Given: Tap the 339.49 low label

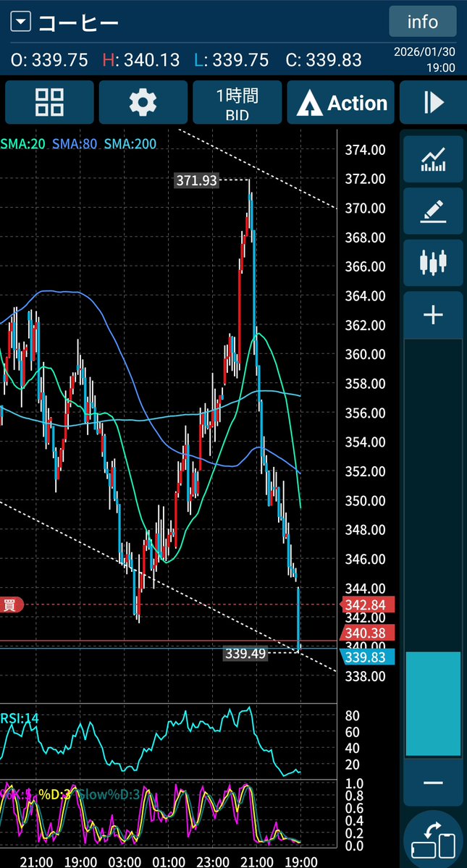Looking at the screenshot, I should [245, 654].
